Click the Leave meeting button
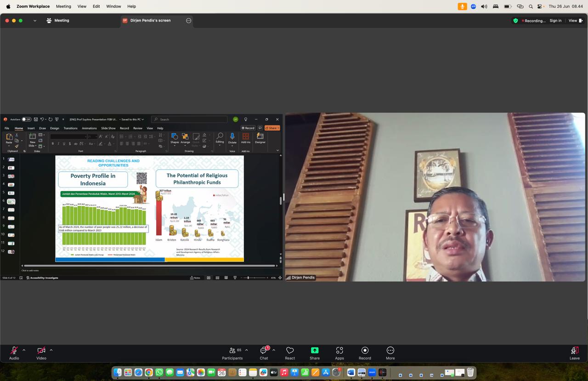This screenshot has width=588, height=381. pyautogui.click(x=575, y=353)
